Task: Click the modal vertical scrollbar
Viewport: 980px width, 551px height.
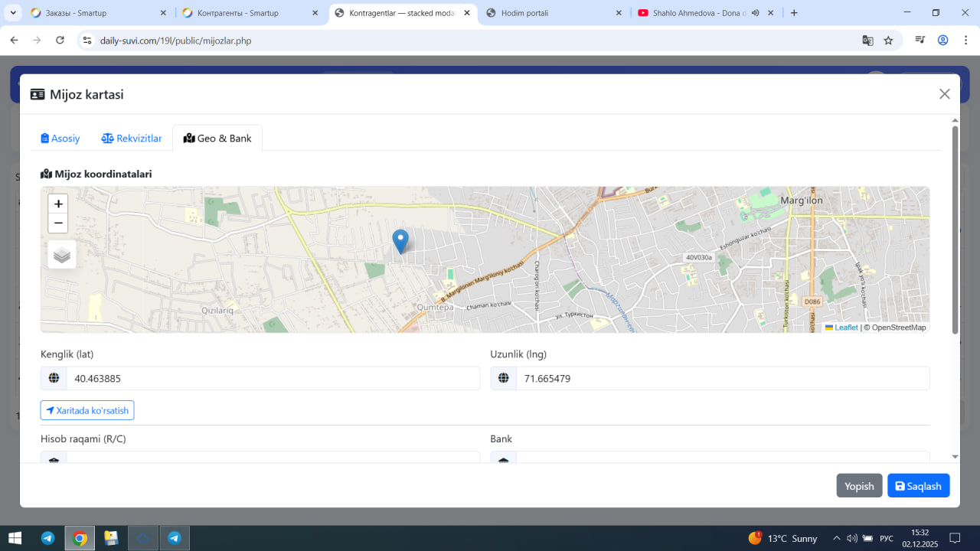Action: tap(955, 230)
